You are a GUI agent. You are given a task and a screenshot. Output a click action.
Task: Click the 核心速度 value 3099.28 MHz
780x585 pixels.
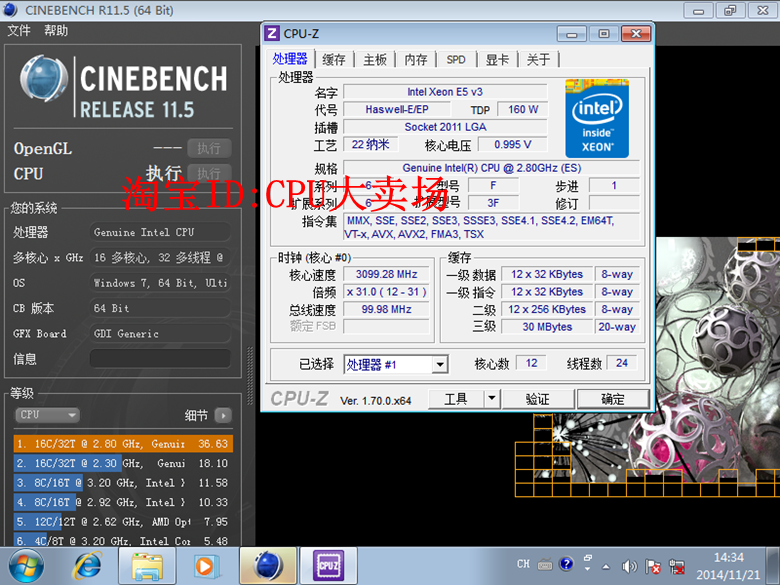(x=387, y=274)
